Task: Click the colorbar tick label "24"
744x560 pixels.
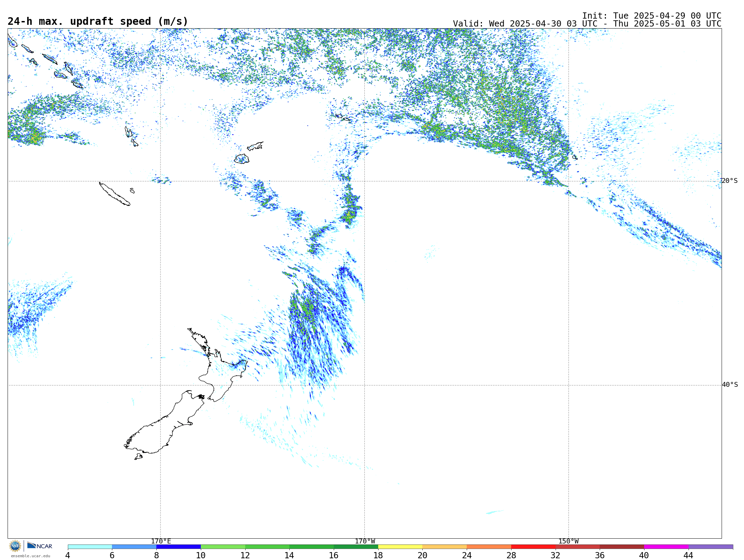Action: pyautogui.click(x=467, y=555)
